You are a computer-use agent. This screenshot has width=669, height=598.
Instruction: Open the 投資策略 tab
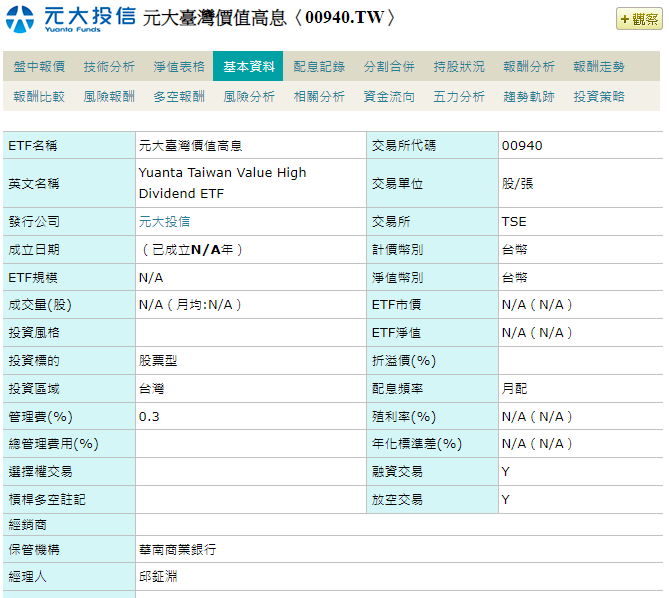(x=599, y=97)
